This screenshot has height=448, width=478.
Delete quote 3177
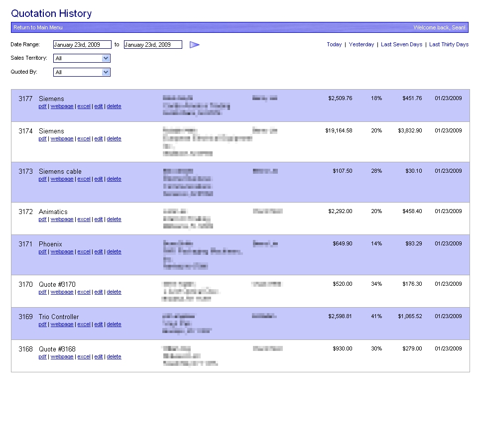[x=114, y=107]
